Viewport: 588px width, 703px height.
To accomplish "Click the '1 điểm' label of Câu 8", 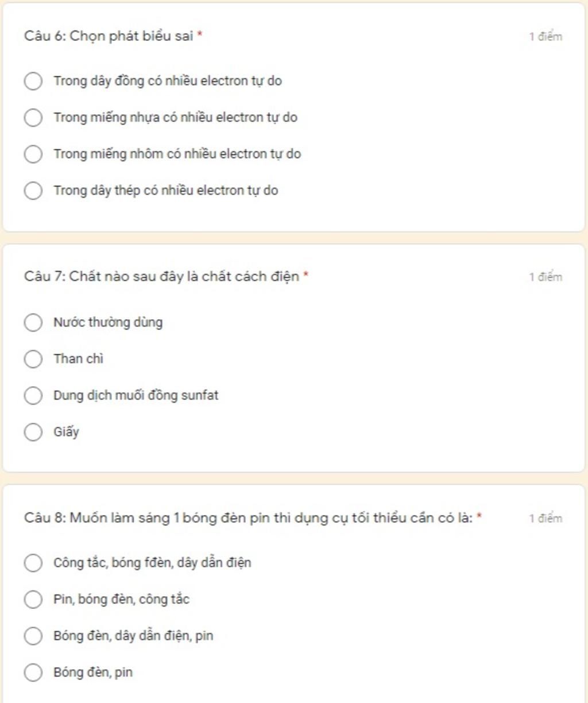I will coord(546,518).
